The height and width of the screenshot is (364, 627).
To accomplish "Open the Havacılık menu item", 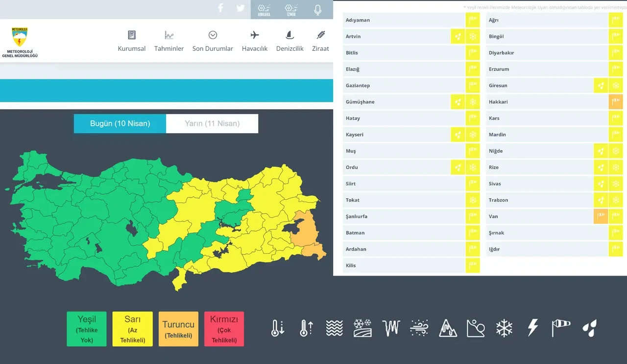I will (255, 41).
